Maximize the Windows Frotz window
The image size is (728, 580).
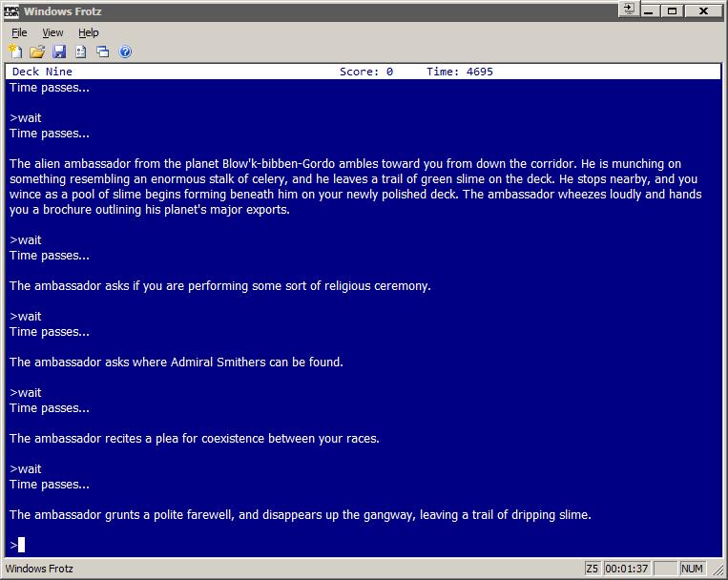[672, 10]
